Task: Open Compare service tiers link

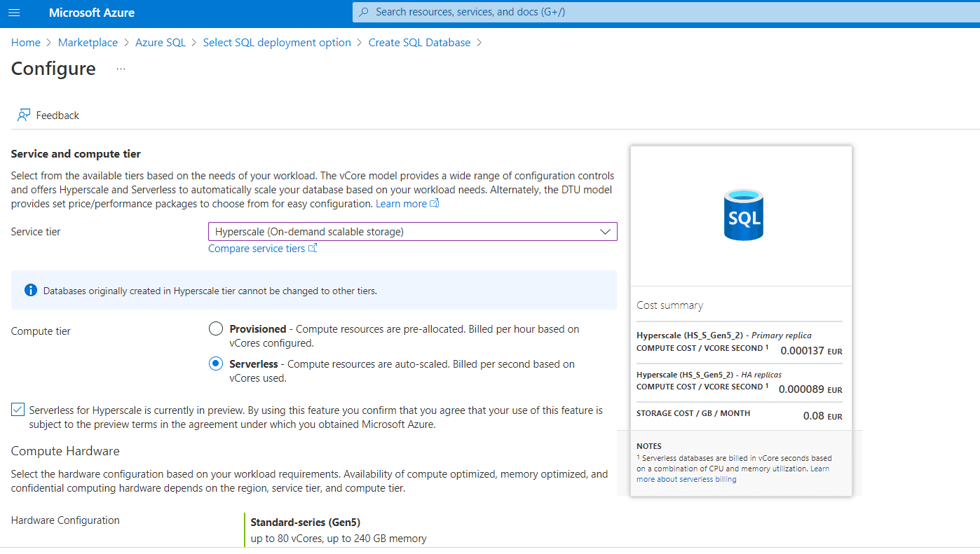Action: tap(257, 249)
